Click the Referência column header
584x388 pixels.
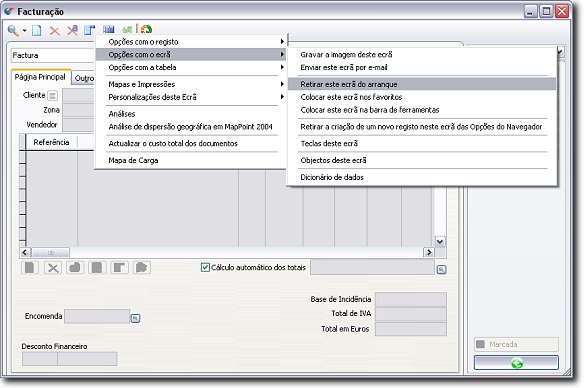point(51,142)
